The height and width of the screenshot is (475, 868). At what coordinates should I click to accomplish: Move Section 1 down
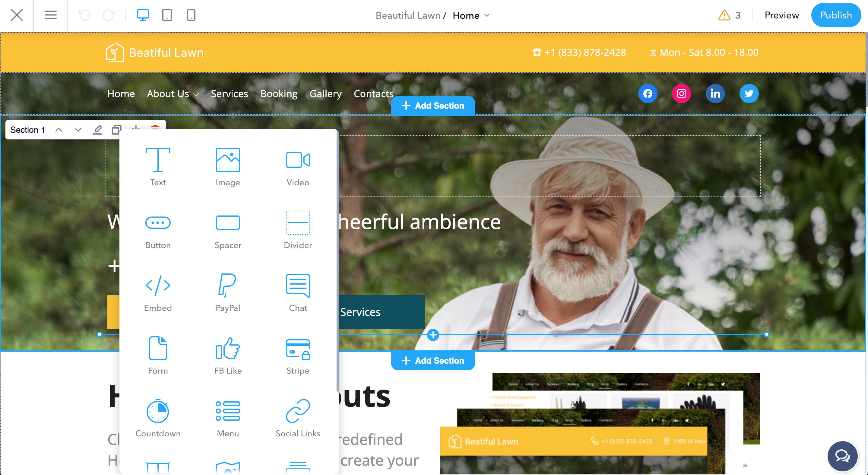(78, 130)
